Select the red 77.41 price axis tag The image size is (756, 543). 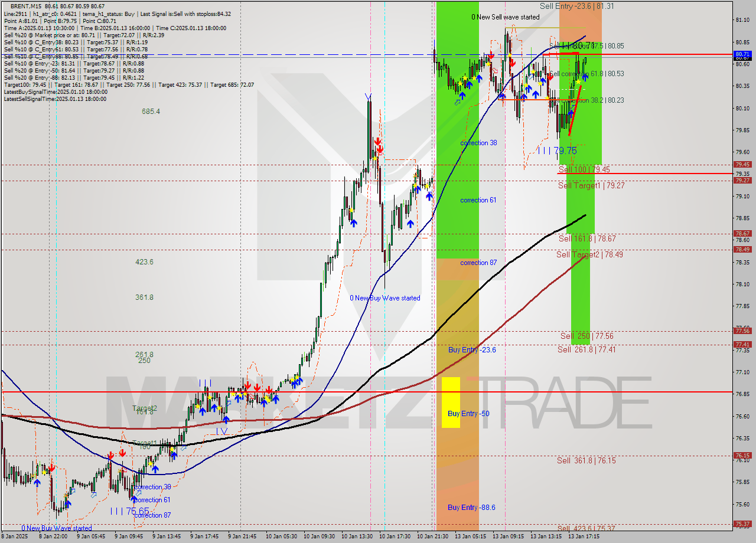coord(742,345)
